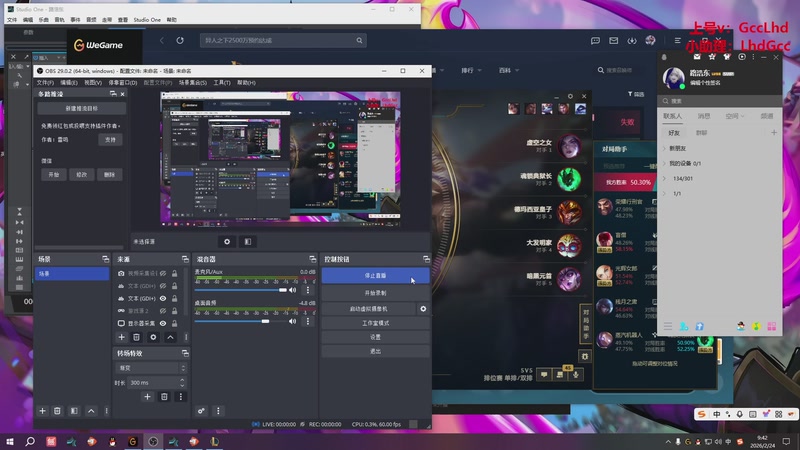The image size is (800, 450).
Task: Open 空间 dropdown tab in QQ
Action: [x=735, y=116]
